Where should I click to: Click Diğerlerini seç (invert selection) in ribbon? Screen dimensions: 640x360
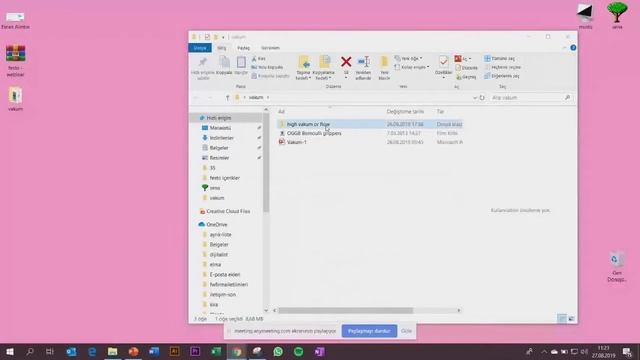(502, 76)
